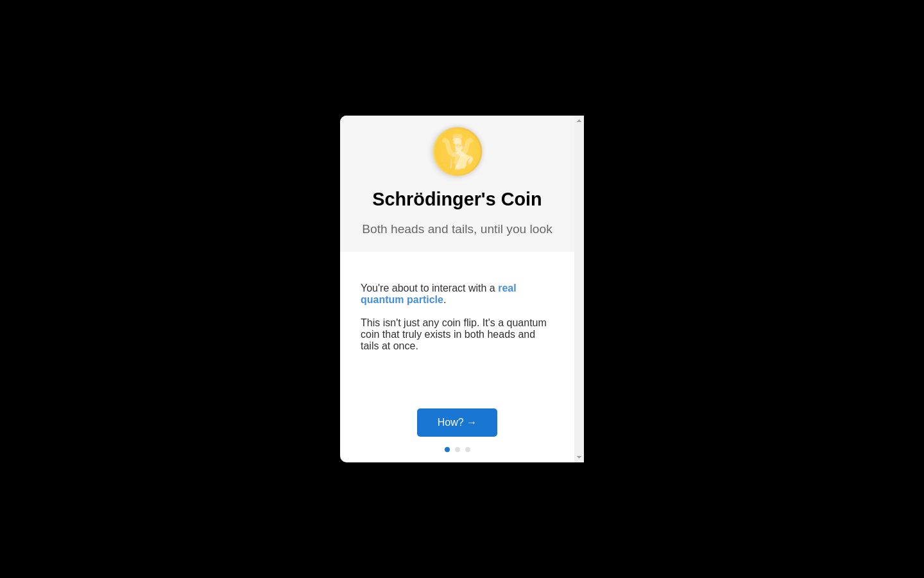Click the scrollbar up arrow
The image size is (924, 578).
point(579,121)
